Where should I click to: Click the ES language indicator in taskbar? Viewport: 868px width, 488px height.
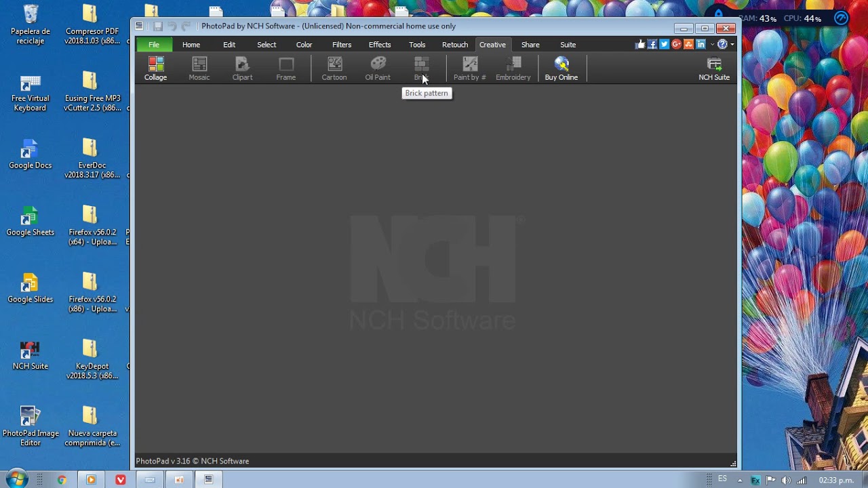pos(722,479)
